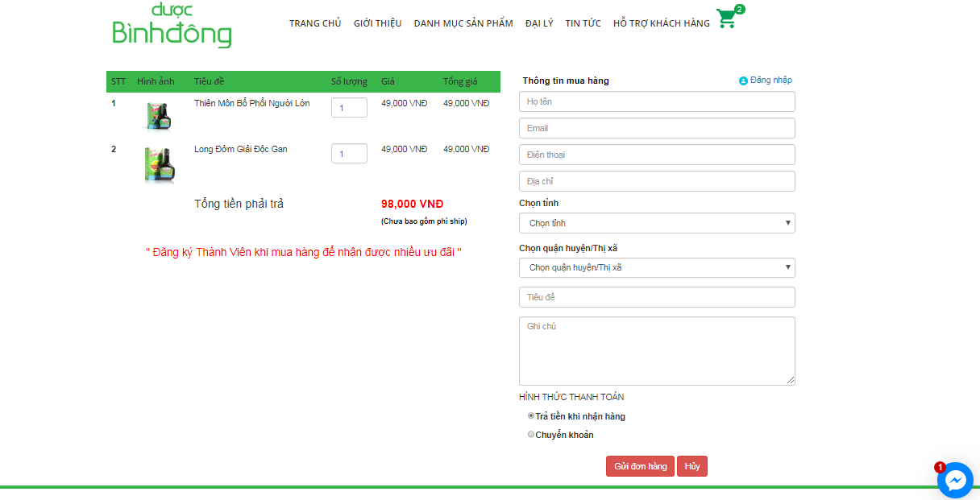Screen dimensions: 980x500
Task: Click quantity box for Long Đởm Giải Độc Gan
Action: (x=349, y=154)
